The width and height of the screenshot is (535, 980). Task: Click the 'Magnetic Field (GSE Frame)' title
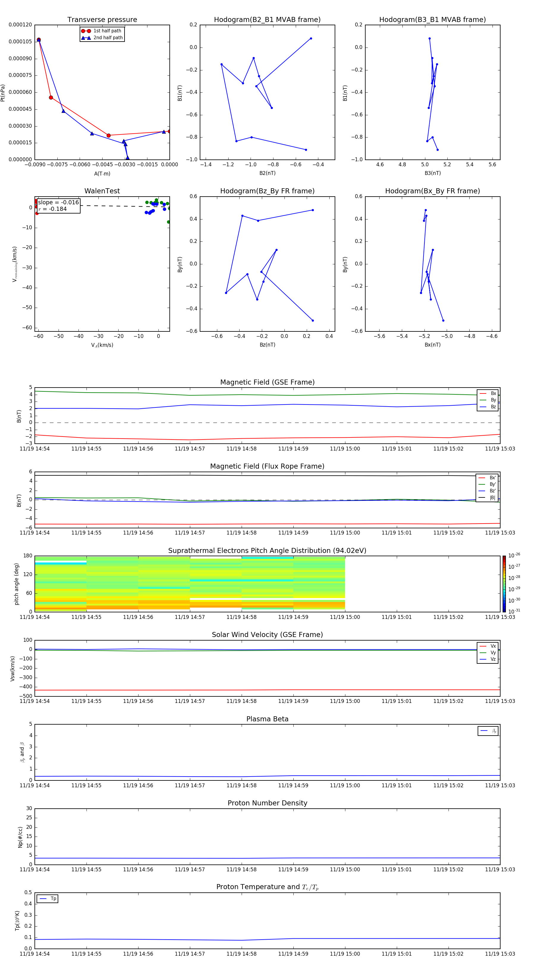coord(267,382)
